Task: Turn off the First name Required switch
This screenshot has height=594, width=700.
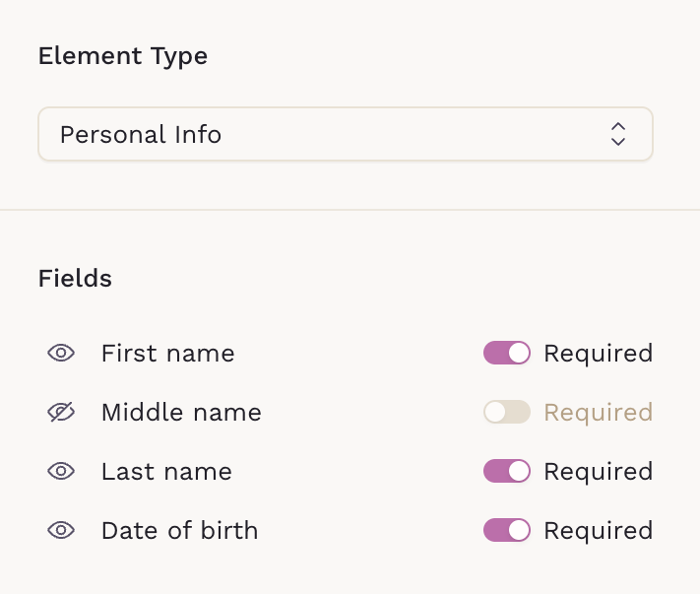Action: coord(507,354)
